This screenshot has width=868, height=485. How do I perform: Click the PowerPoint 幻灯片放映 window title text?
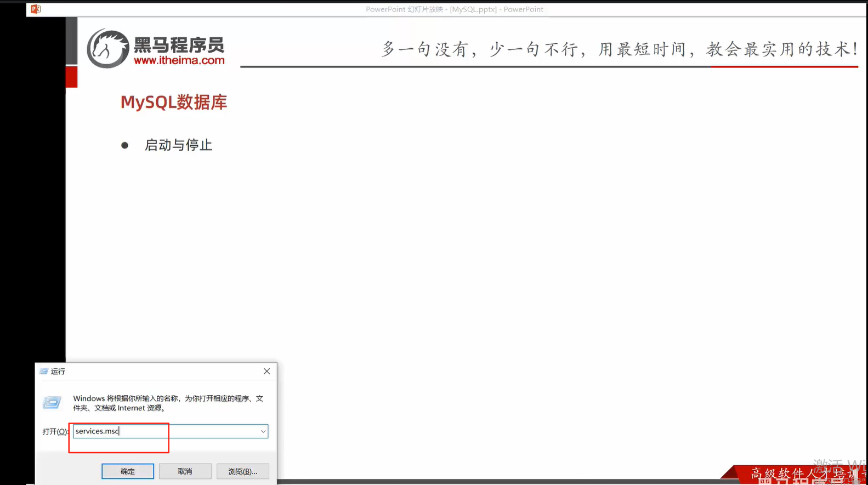pos(455,9)
